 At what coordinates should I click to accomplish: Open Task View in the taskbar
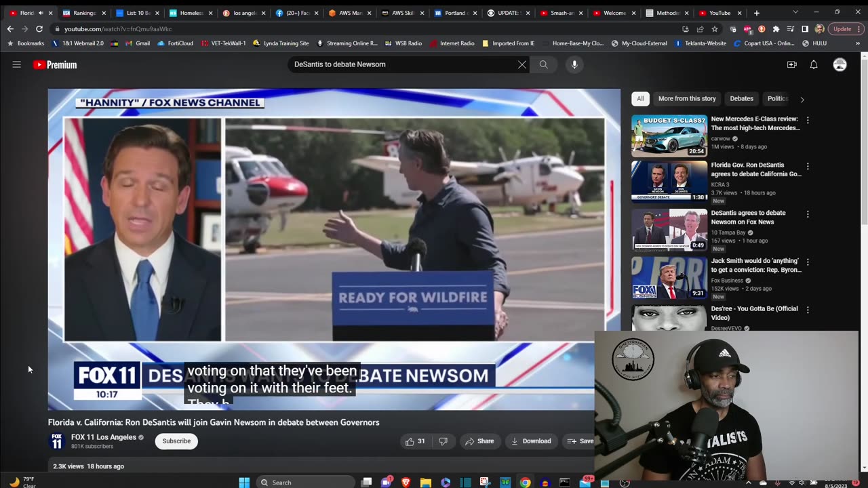pos(367,483)
